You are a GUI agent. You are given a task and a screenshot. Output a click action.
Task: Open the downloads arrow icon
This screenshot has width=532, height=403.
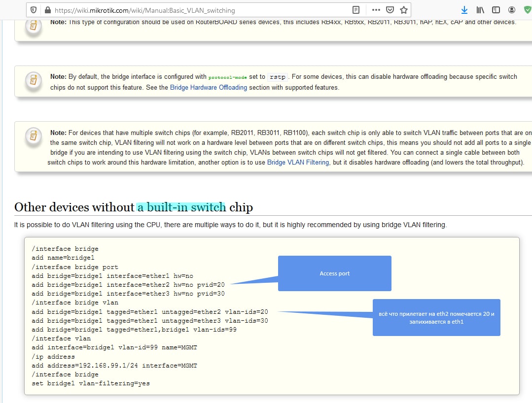pyautogui.click(x=464, y=10)
